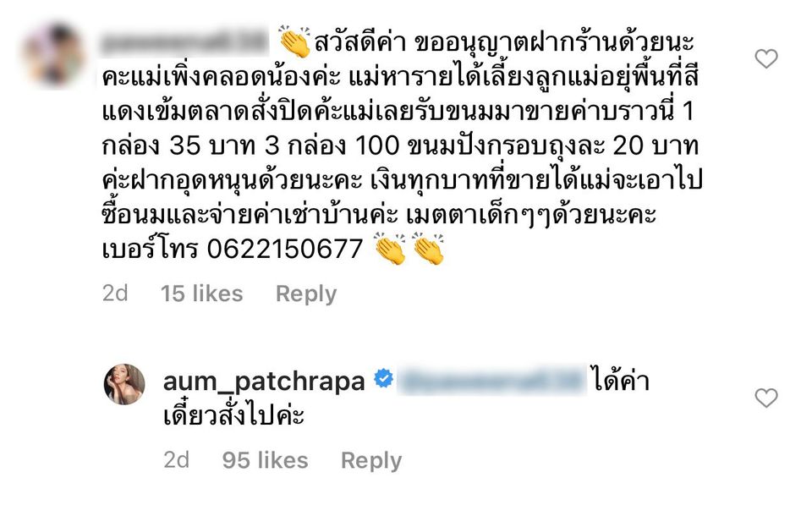View the 95 likes list
Viewport: 812px width, 505px height.
tap(265, 460)
